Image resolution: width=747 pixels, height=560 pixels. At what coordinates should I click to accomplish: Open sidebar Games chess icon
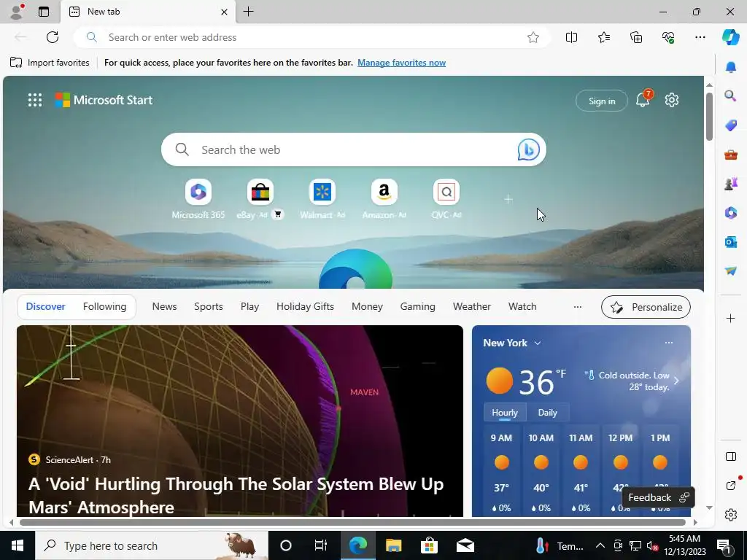coord(730,183)
